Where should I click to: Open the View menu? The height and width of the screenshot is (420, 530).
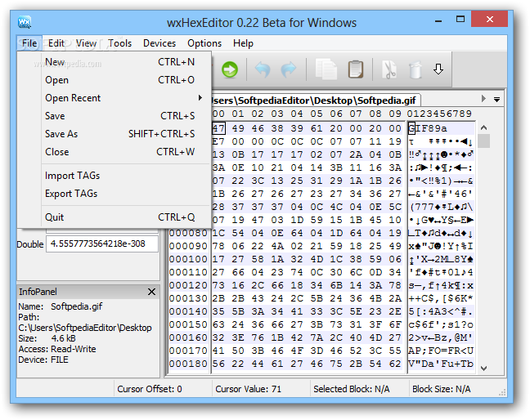click(x=86, y=43)
